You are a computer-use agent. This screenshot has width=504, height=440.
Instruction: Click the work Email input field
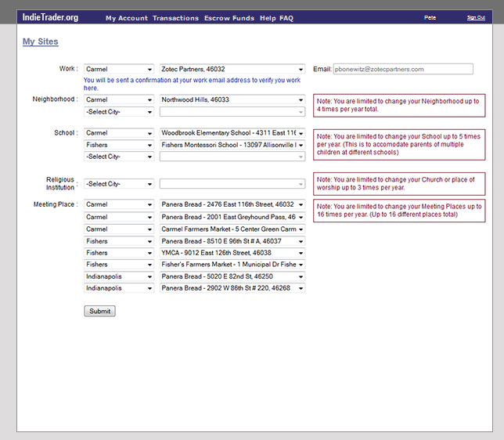pyautogui.click(x=403, y=69)
